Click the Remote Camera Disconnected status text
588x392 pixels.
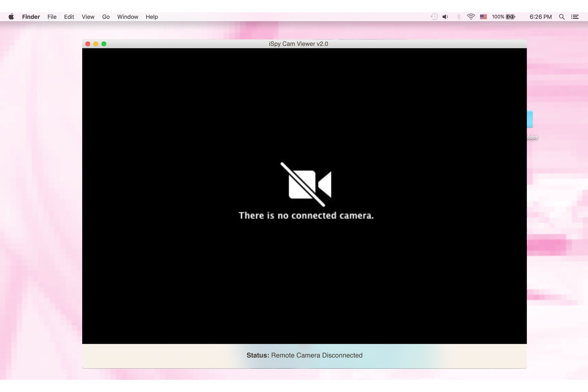click(317, 355)
